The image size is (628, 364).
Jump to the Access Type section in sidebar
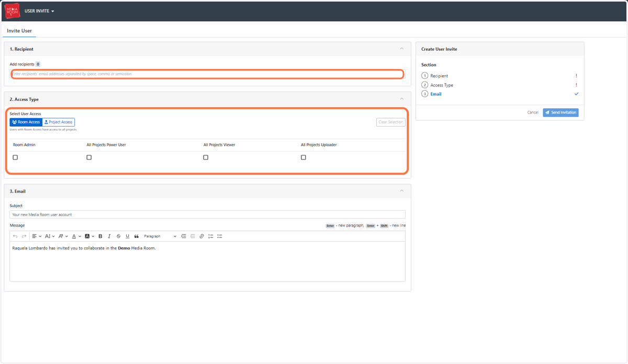pos(442,85)
